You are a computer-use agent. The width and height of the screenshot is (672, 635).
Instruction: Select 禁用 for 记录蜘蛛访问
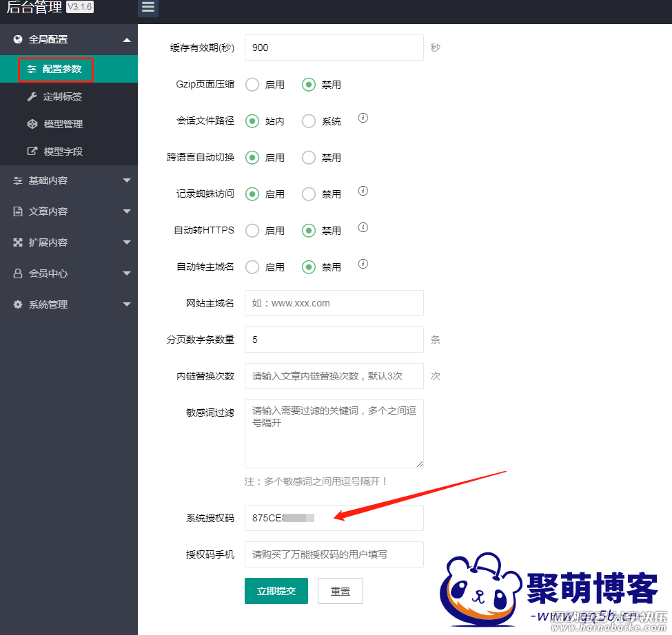point(309,194)
